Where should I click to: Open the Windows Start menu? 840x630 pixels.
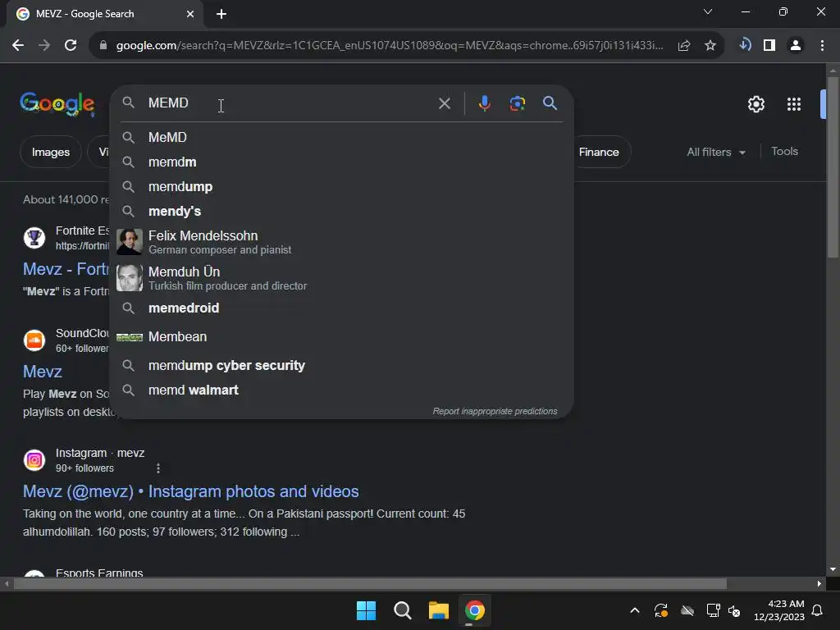tap(367, 610)
